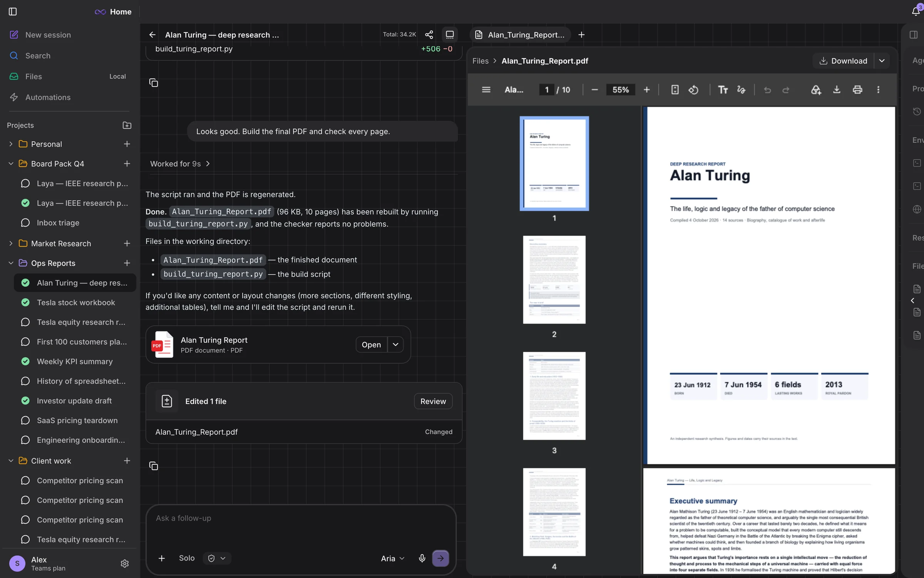Rotate the PDF page counterclockwise
This screenshot has height=578, width=924.
pos(693,90)
